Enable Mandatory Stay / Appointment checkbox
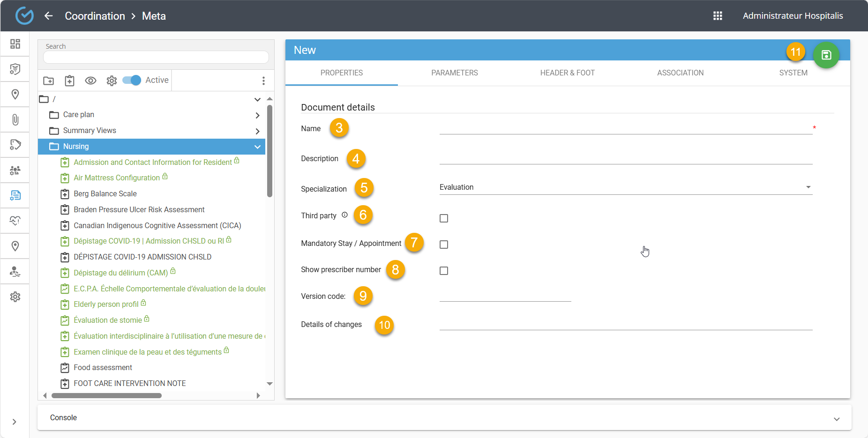 point(444,245)
